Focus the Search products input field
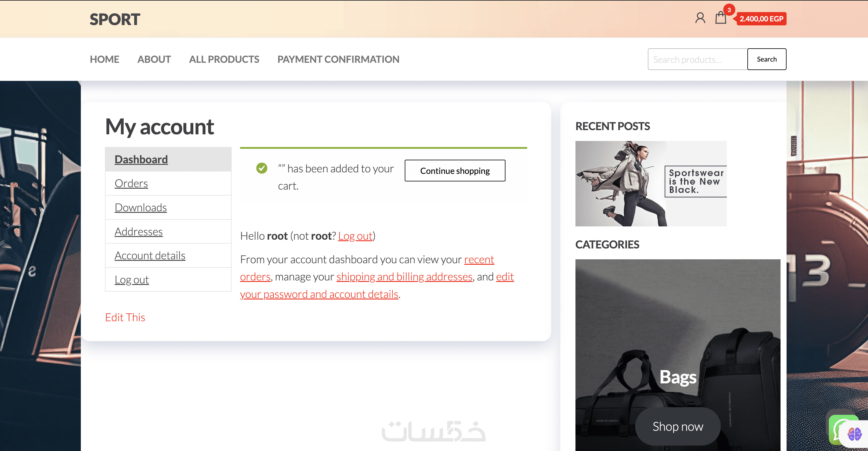This screenshot has height=451, width=868. coord(697,59)
